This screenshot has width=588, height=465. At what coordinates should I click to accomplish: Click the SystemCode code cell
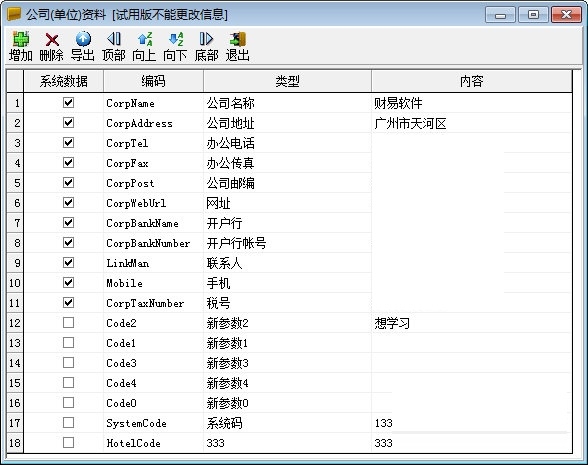click(153, 423)
